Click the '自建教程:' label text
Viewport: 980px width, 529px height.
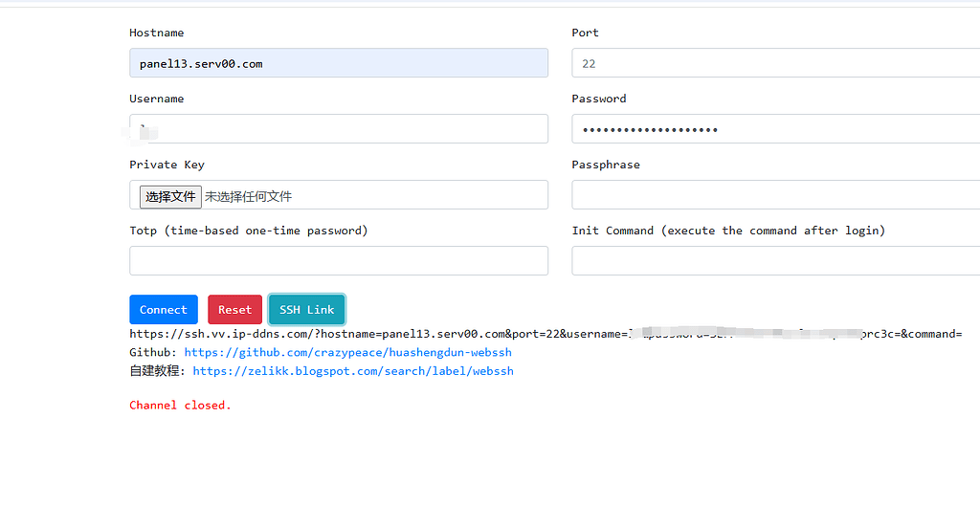[x=158, y=371]
